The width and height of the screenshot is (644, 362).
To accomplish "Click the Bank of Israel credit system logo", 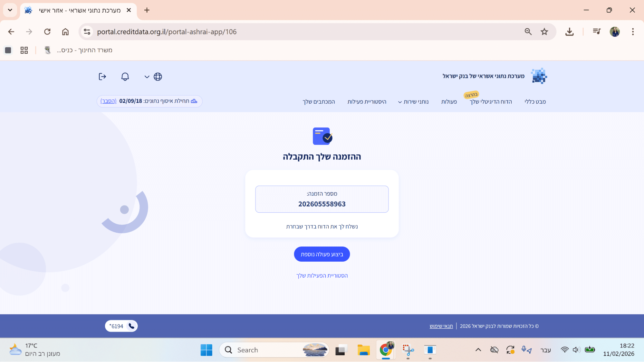I will pos(539,76).
